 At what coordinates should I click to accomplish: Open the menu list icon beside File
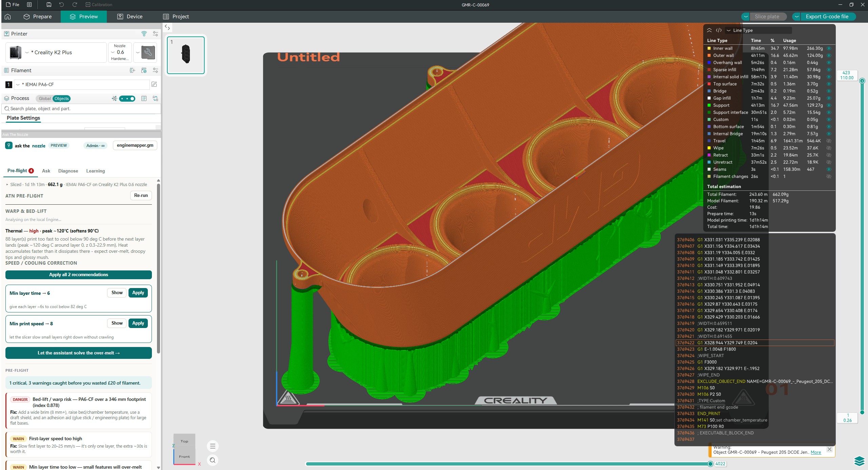click(29, 5)
